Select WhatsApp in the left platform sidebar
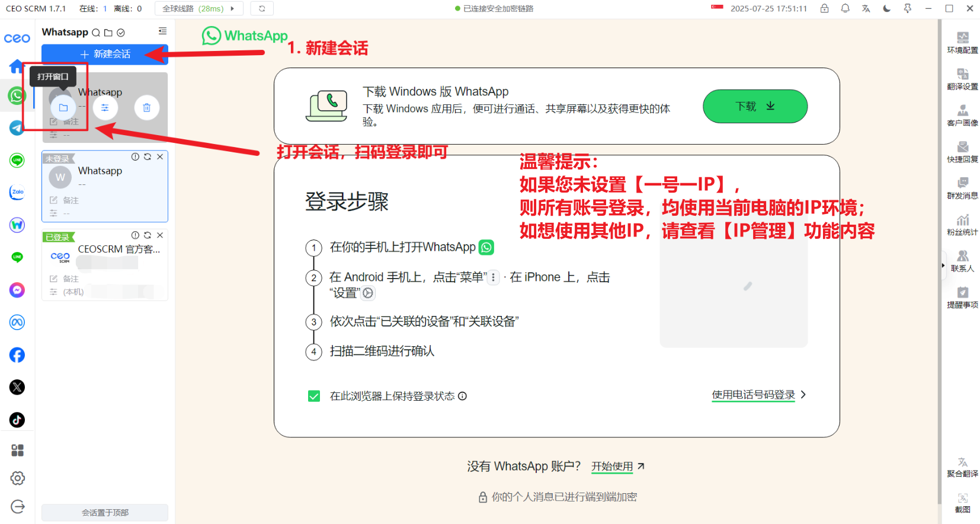This screenshot has height=524, width=980. 17,95
